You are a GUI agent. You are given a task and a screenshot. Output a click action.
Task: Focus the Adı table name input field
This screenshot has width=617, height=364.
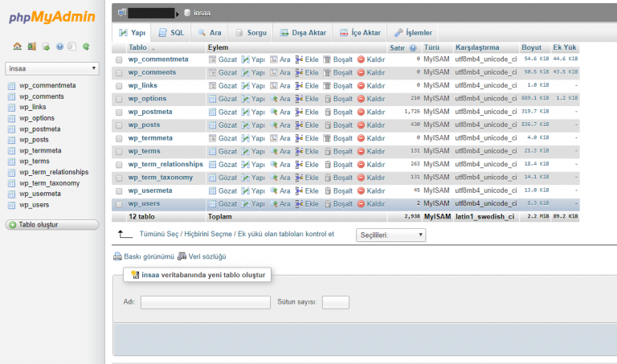coord(206,302)
